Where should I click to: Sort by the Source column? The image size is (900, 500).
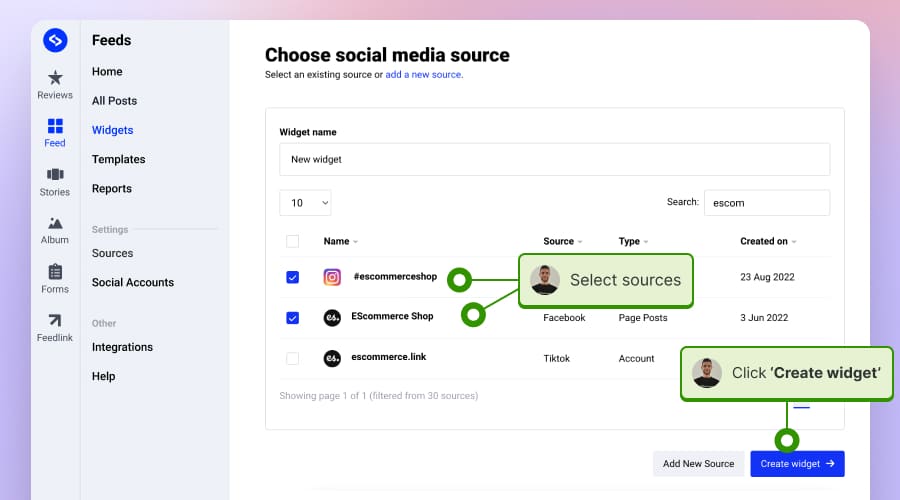click(562, 241)
